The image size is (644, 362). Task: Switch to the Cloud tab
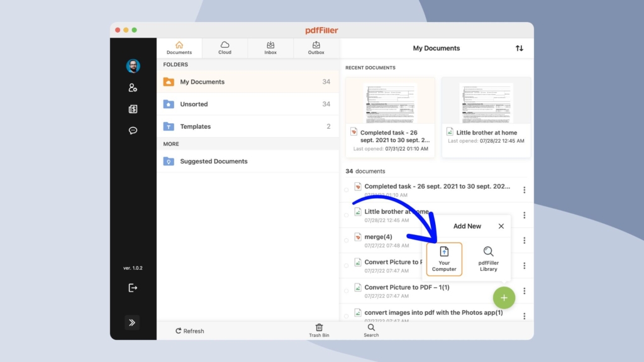pos(225,48)
